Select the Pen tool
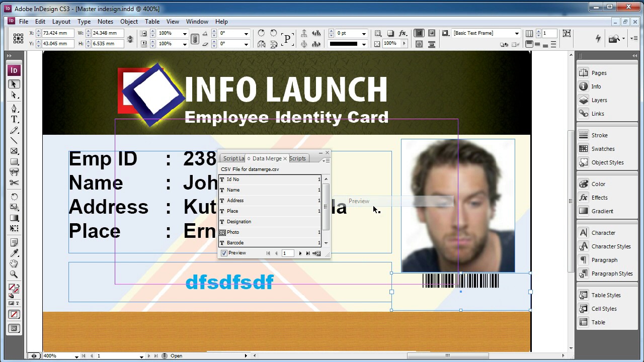The height and width of the screenshot is (362, 644). pos(14,108)
